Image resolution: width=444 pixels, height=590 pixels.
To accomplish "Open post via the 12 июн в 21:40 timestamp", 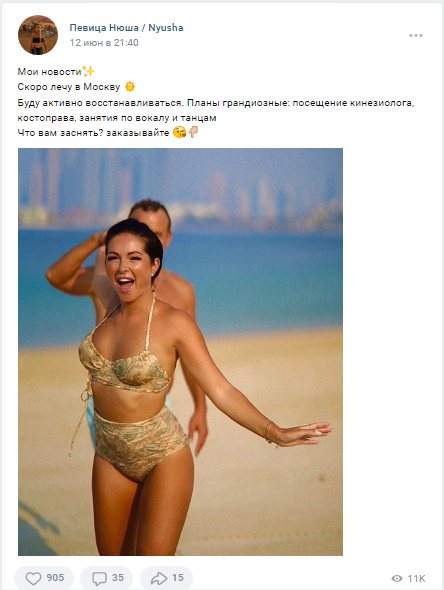I will click(x=104, y=43).
